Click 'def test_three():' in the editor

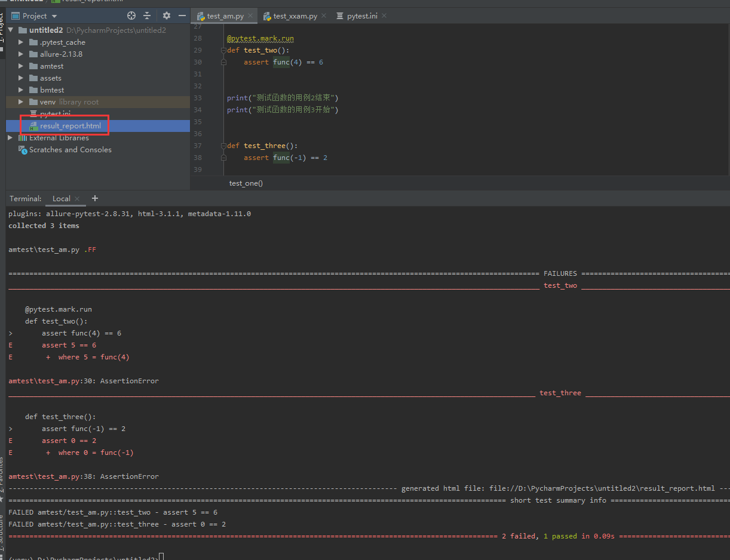[262, 146]
